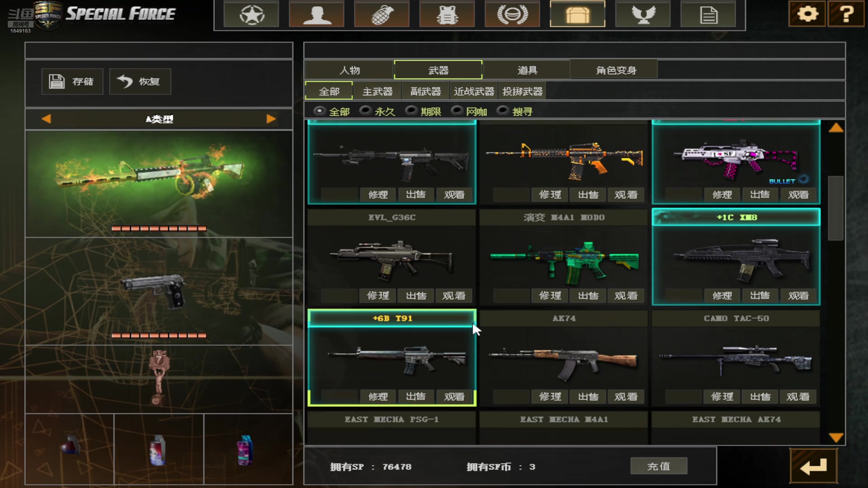Click 出售 under EVL_G36C
The height and width of the screenshot is (488, 868).
416,296
